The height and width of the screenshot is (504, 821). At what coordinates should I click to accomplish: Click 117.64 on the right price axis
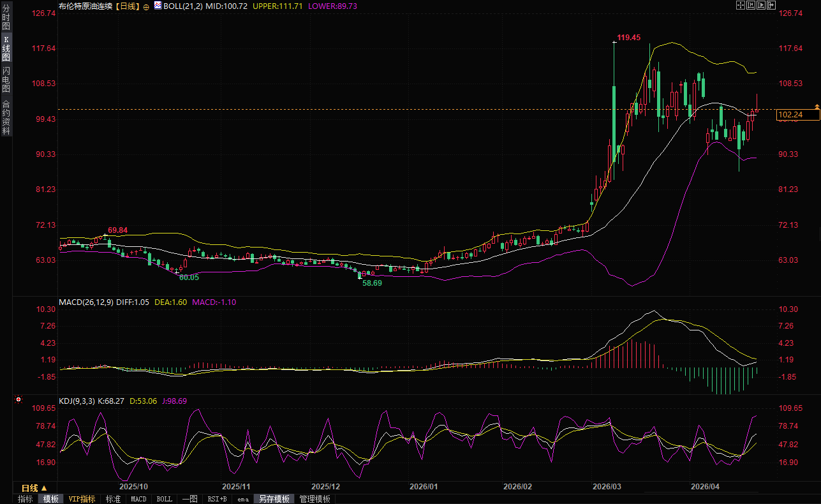(791, 48)
